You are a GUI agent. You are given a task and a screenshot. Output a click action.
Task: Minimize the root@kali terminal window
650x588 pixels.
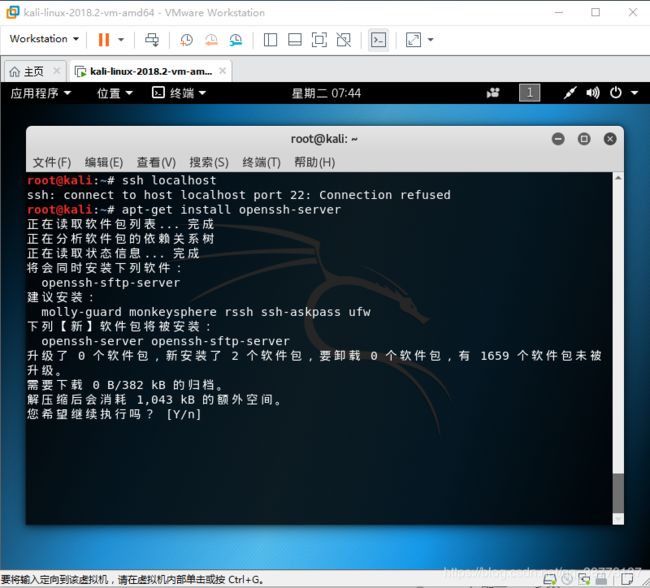pos(558,139)
